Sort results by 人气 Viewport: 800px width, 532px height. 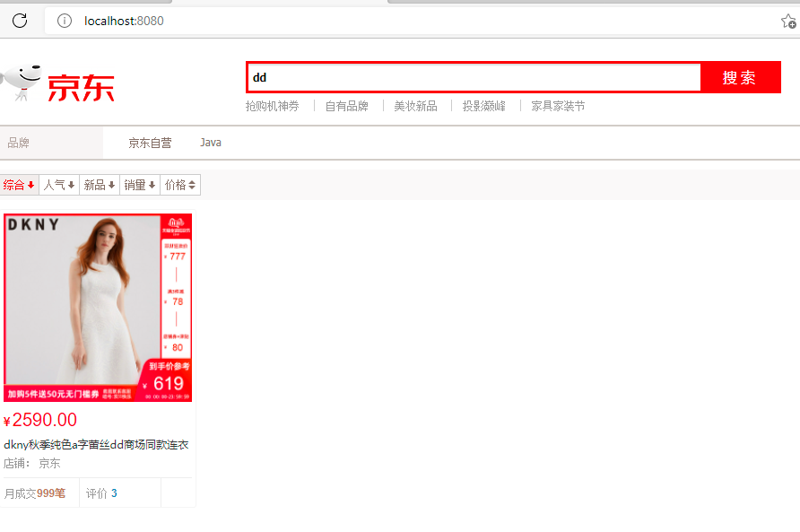click(59, 185)
